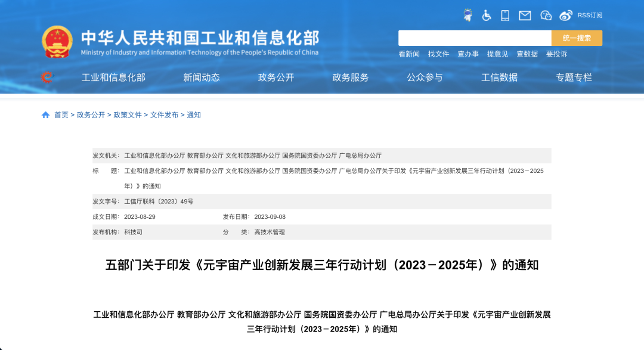
Task: Open 新闻动态 navigation menu
Action: point(202,78)
